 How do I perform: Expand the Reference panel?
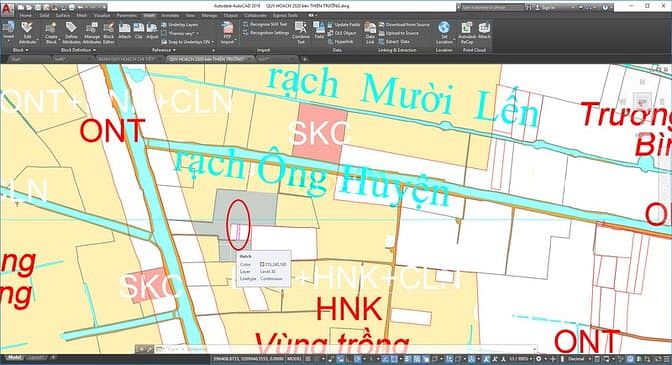[163, 50]
